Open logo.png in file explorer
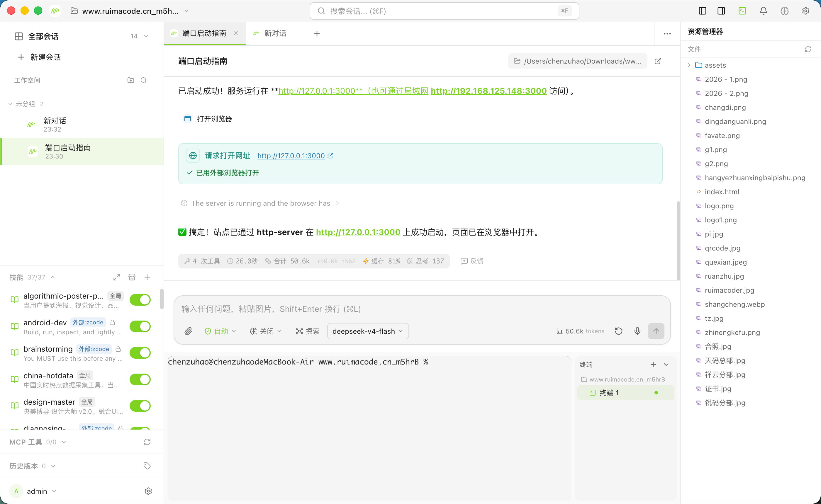The image size is (821, 504). click(x=719, y=206)
